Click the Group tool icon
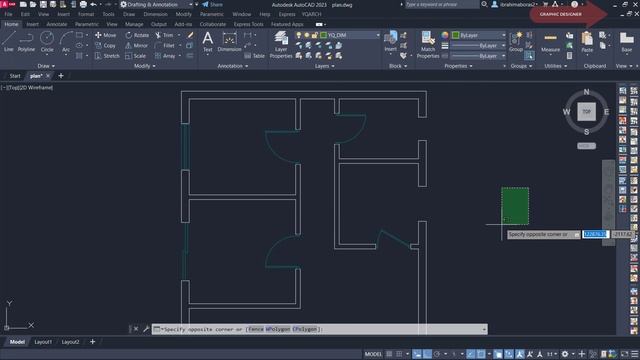The width and height of the screenshot is (640, 360). pyautogui.click(x=516, y=41)
